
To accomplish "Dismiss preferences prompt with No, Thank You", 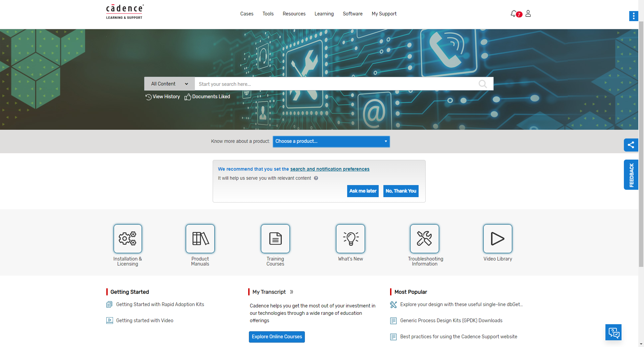I will pyautogui.click(x=400, y=191).
